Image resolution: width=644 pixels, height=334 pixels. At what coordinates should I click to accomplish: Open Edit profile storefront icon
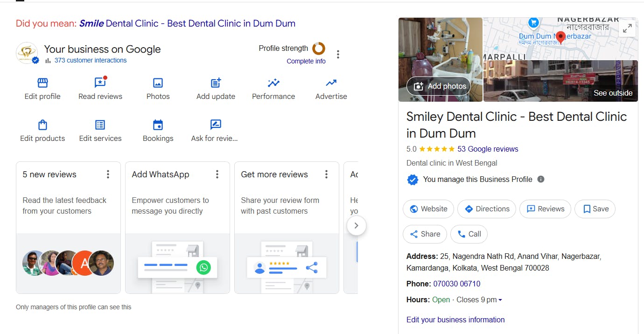click(42, 83)
